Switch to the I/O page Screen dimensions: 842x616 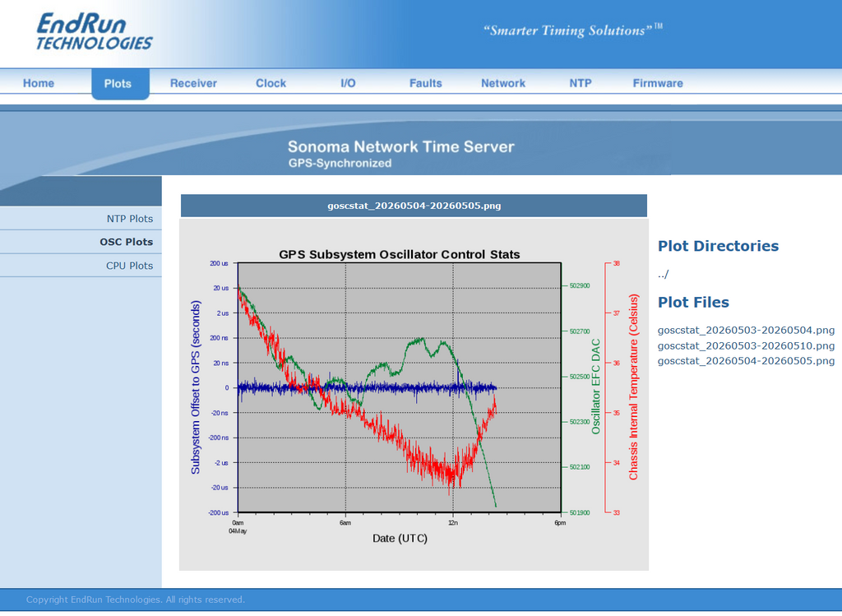[348, 83]
